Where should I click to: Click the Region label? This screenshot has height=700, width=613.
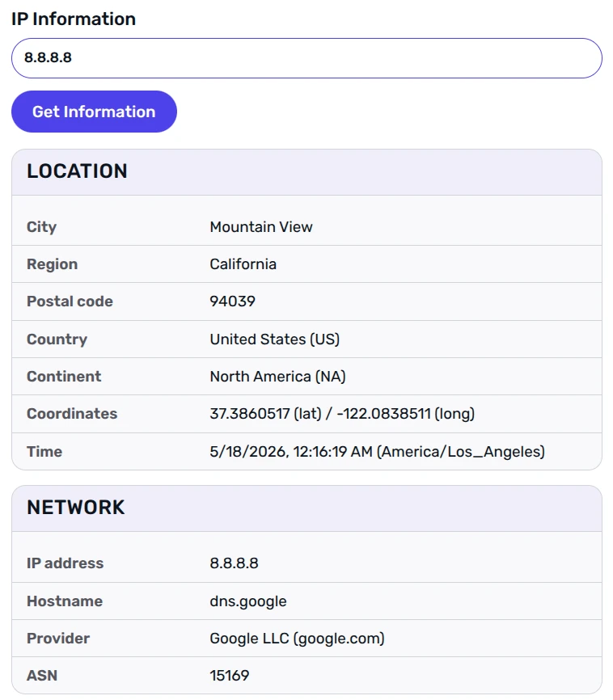pyautogui.click(x=53, y=264)
